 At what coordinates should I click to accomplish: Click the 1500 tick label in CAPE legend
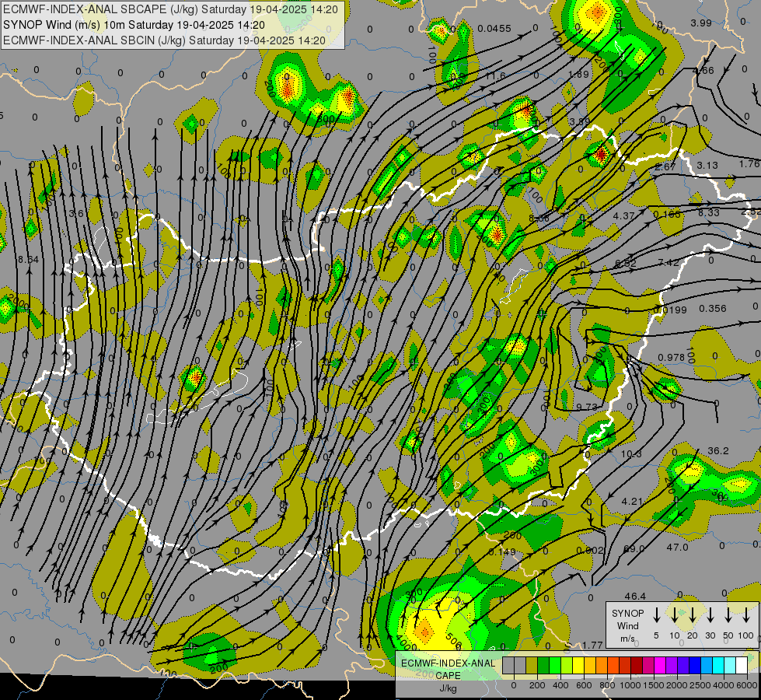point(653,685)
